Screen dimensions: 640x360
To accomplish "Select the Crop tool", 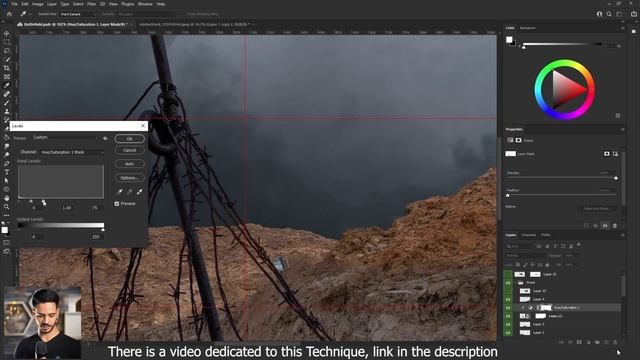I will coord(7,68).
